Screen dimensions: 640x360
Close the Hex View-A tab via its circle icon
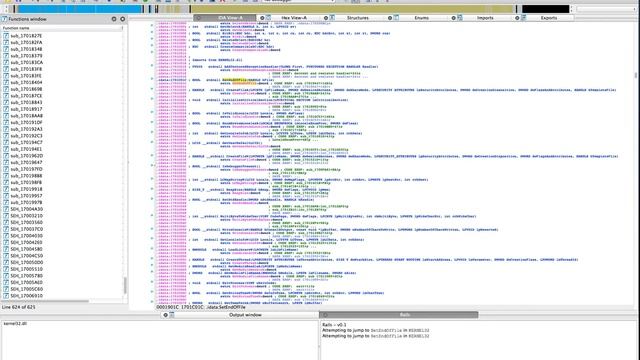tap(262, 18)
